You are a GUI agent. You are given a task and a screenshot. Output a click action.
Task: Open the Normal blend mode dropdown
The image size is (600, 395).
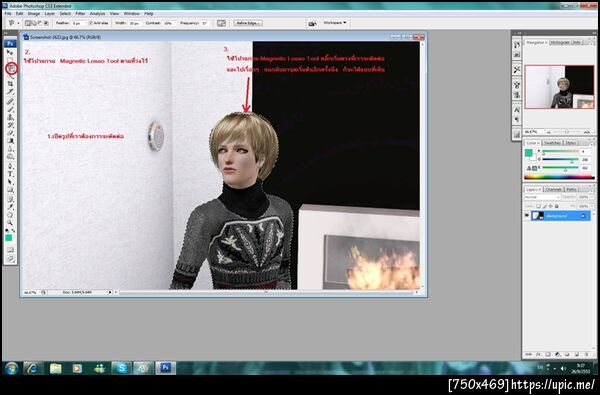543,197
